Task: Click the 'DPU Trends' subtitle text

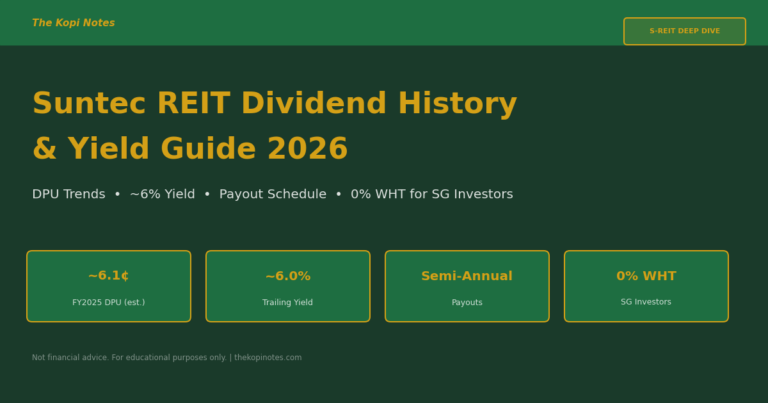Action: [x=69, y=194]
